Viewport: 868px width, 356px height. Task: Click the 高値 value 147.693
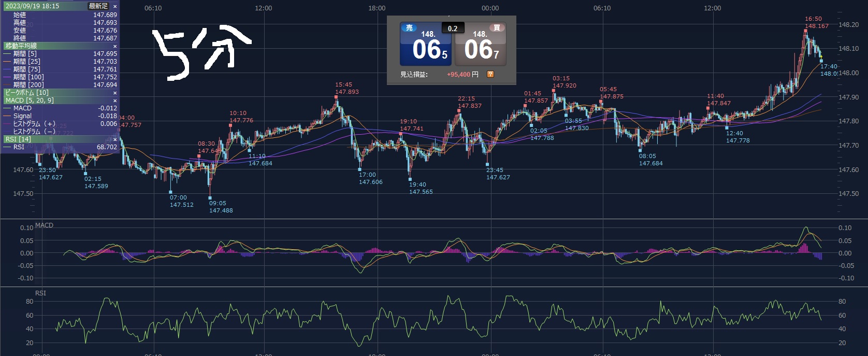point(105,23)
